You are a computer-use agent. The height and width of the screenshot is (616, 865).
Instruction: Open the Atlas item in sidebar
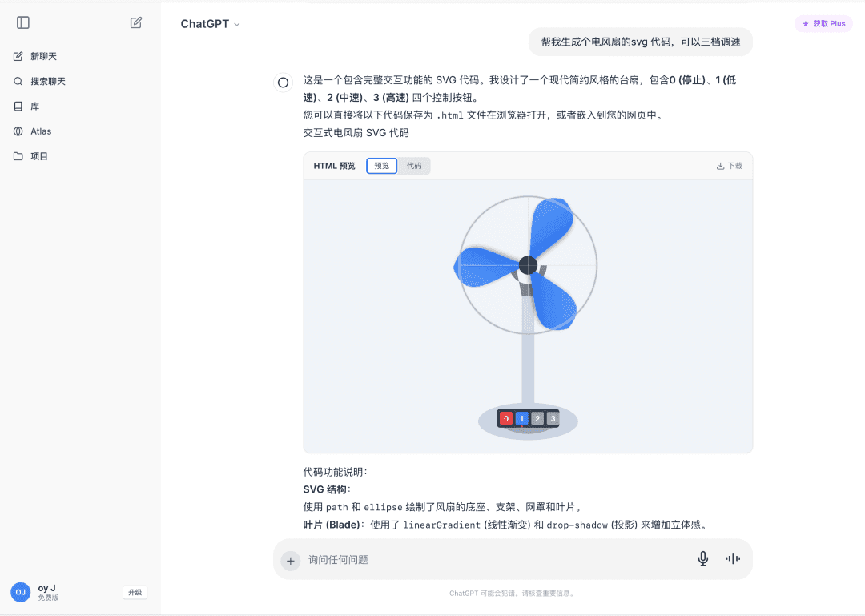point(40,131)
